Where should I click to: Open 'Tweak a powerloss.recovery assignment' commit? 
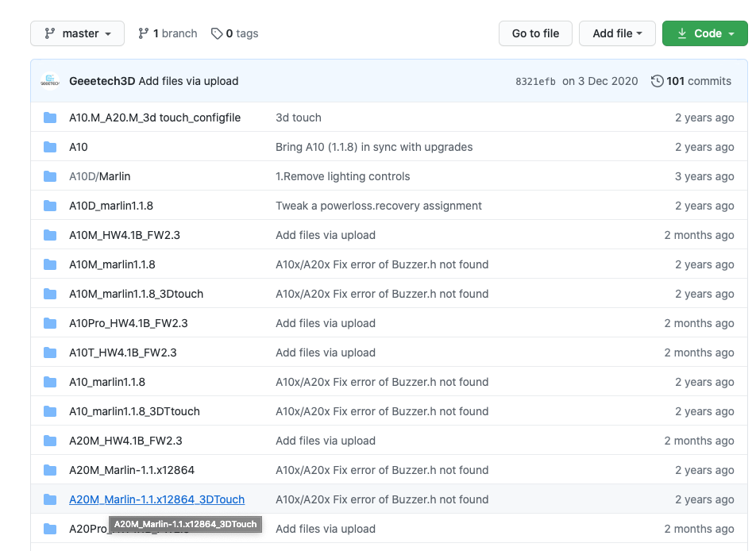point(378,206)
